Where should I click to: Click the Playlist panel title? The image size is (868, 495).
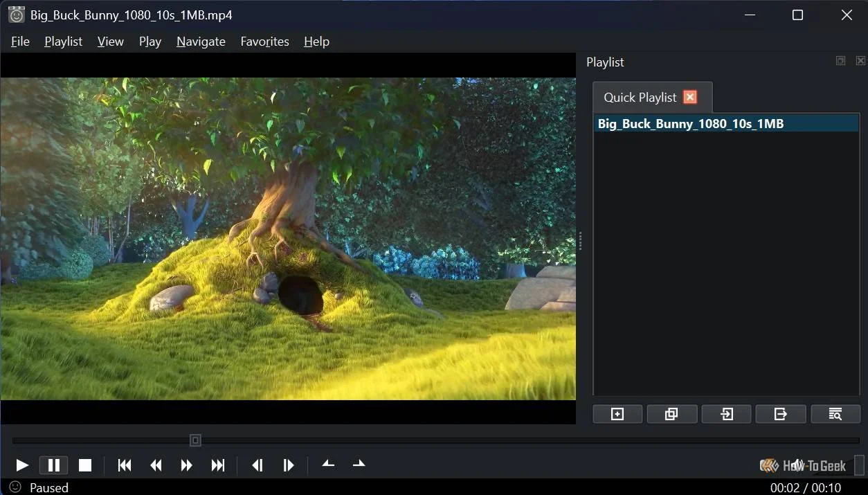[605, 62]
